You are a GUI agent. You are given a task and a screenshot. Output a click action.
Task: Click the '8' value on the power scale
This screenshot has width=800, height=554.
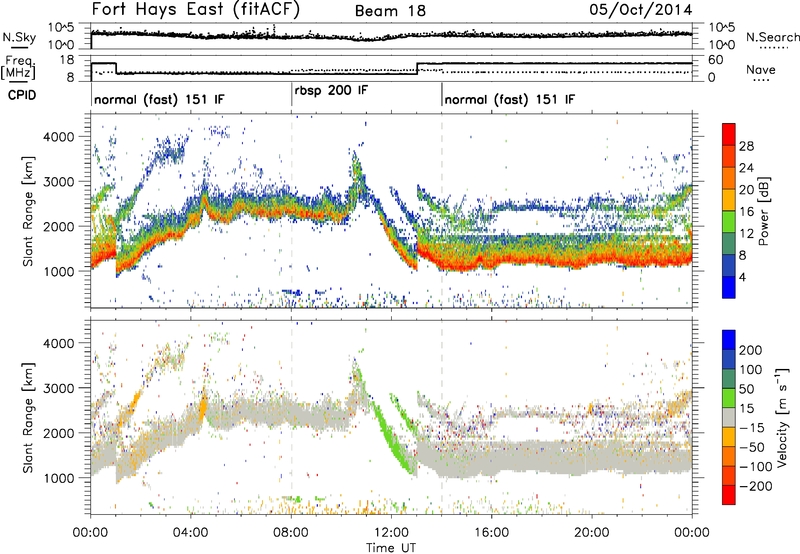[x=743, y=256]
